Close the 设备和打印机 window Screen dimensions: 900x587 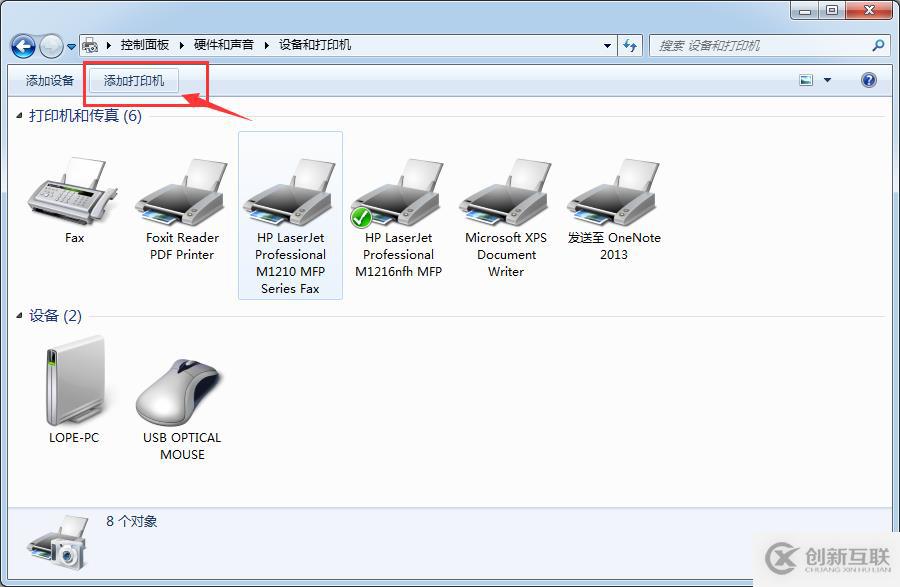pyautogui.click(x=869, y=10)
